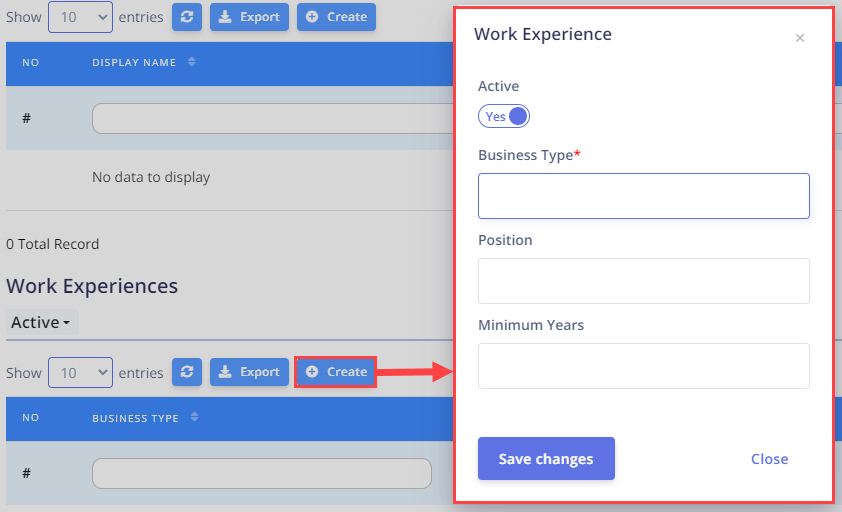Sort by Display Name column arrows
Screen dimensions: 842x512
(192, 62)
